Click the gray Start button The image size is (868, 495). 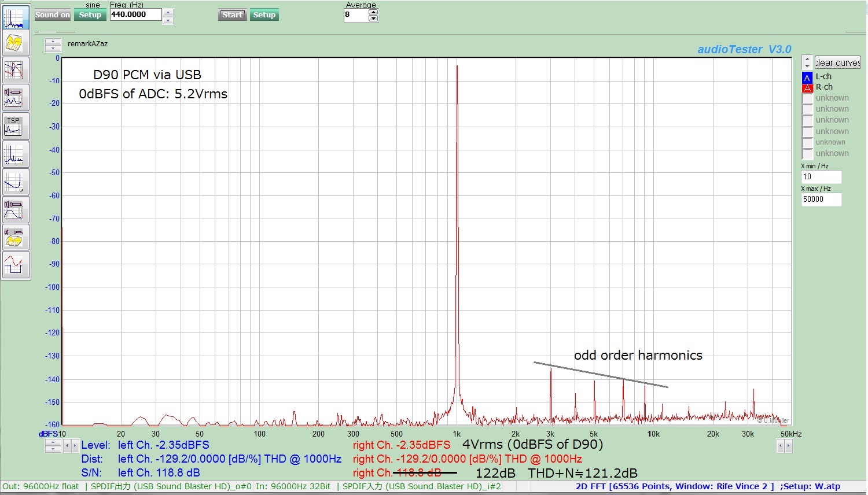233,15
